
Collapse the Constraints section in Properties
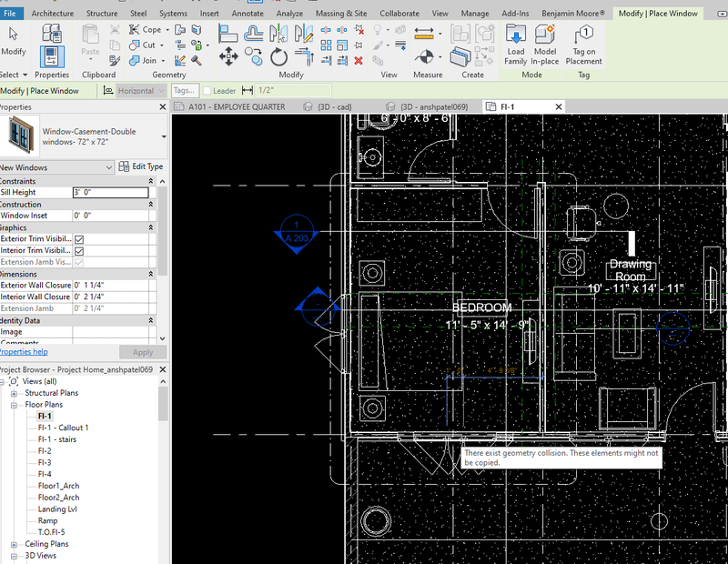[x=150, y=180]
